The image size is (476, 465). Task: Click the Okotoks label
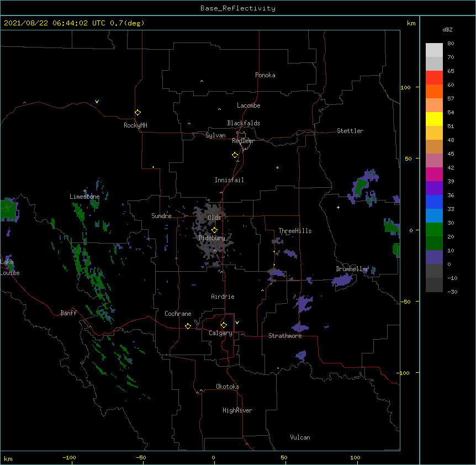[228, 387]
